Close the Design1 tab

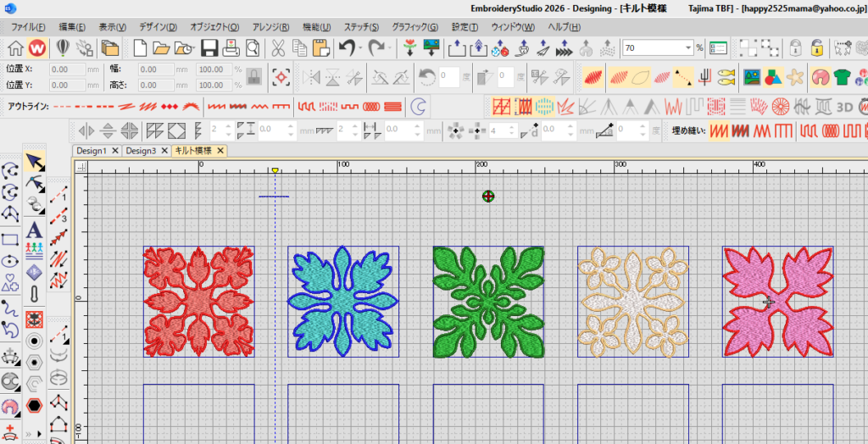pos(115,151)
